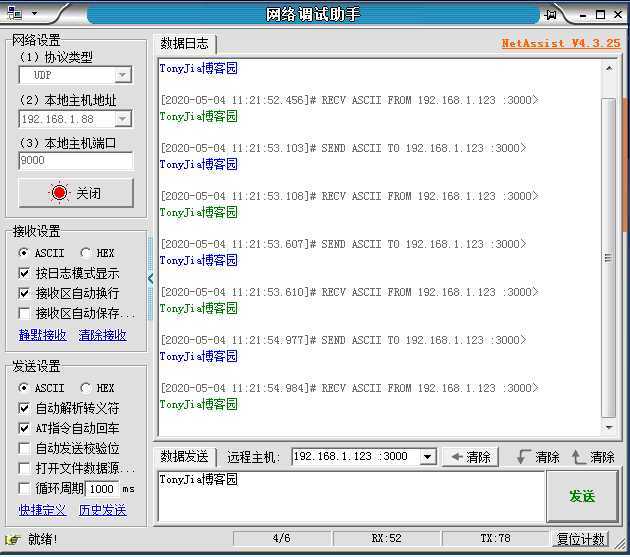Switch to the 数据日志 data log tab
The image size is (630, 557).
[x=184, y=43]
